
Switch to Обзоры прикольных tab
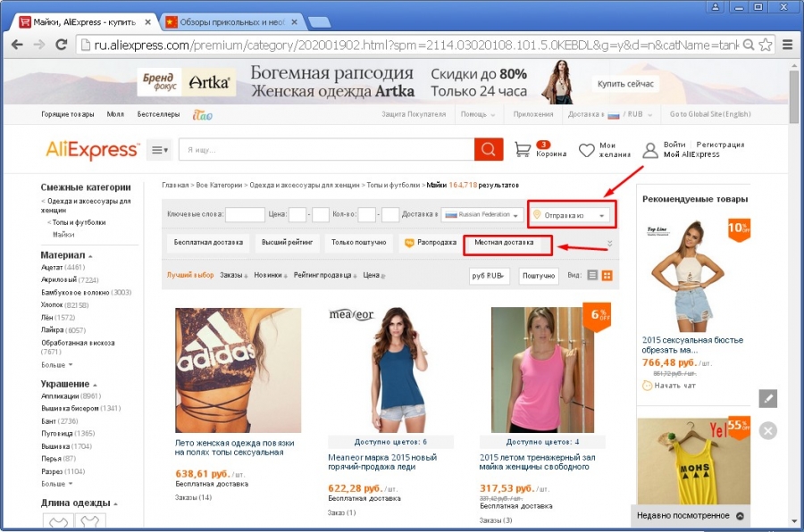pyautogui.click(x=231, y=22)
